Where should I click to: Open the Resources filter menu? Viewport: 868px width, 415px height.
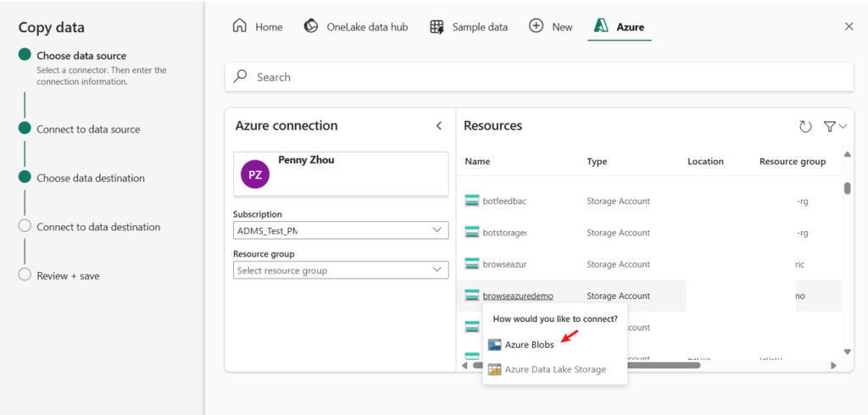(835, 127)
